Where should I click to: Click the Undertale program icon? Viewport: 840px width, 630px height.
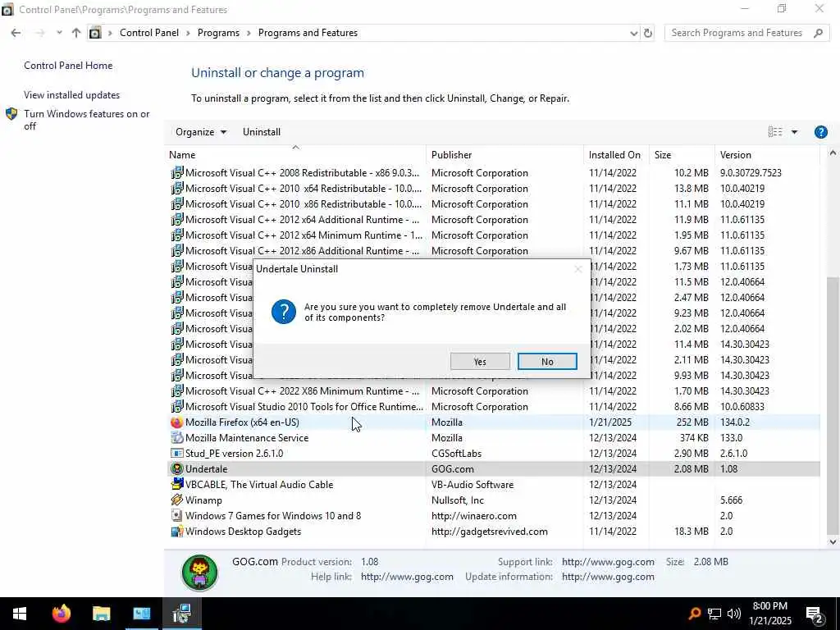[x=177, y=468]
